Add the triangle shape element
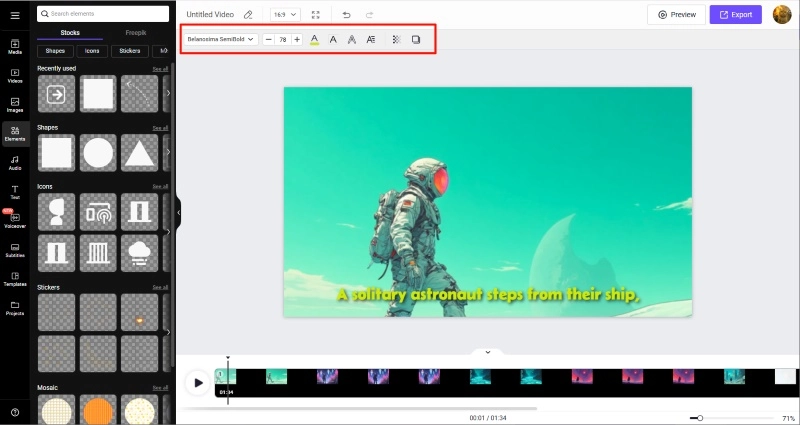The height and width of the screenshot is (425, 800). point(139,153)
